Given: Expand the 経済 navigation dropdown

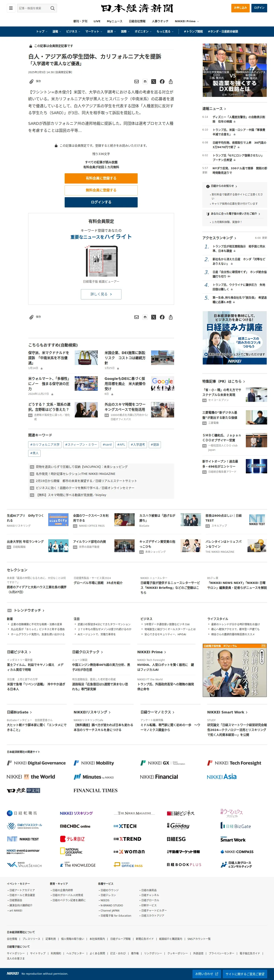Looking at the screenshot, I should coord(112,32).
